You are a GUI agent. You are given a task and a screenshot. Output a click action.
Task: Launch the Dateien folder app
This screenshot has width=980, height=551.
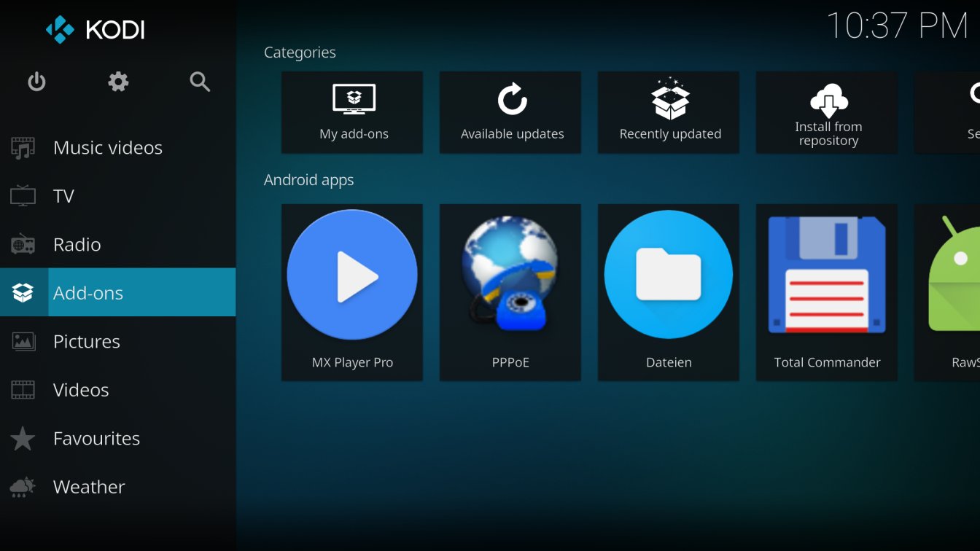tap(669, 292)
